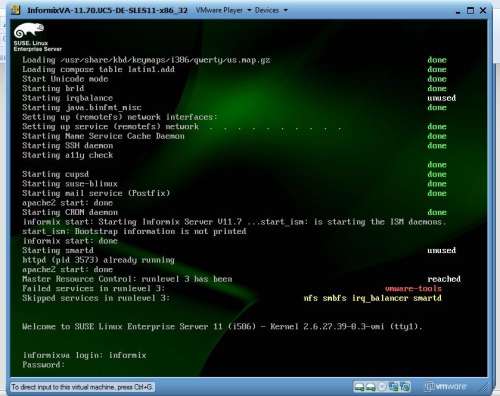
Task: Close the VMware Player window
Action: pos(483,11)
